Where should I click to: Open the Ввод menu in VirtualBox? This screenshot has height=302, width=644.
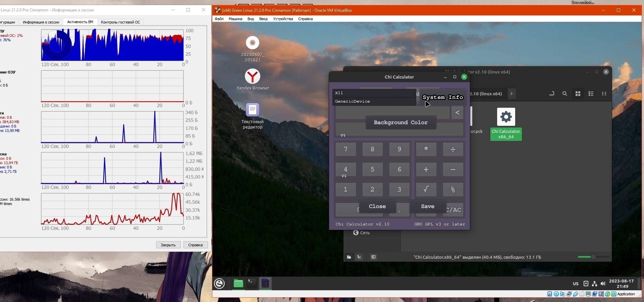[x=263, y=19]
